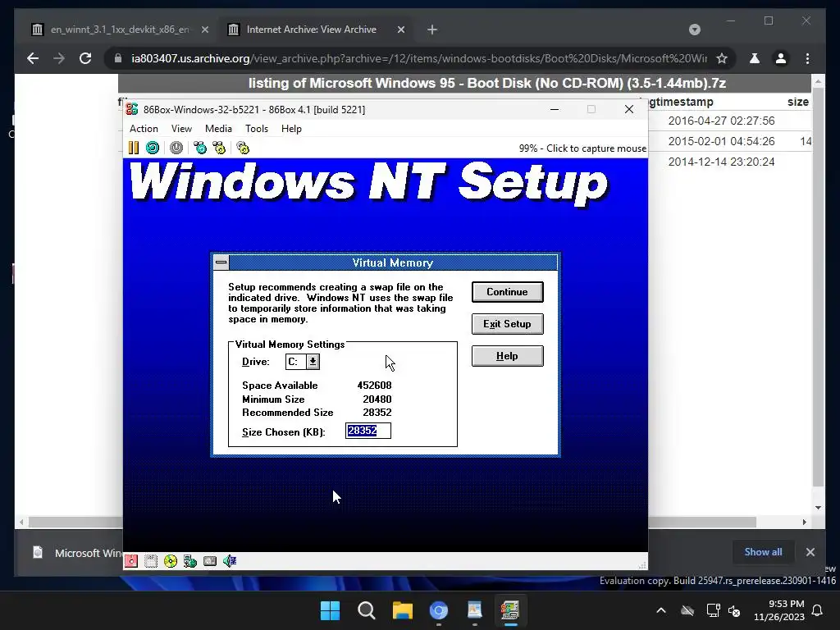Open the 86Box View menu

pyautogui.click(x=181, y=129)
